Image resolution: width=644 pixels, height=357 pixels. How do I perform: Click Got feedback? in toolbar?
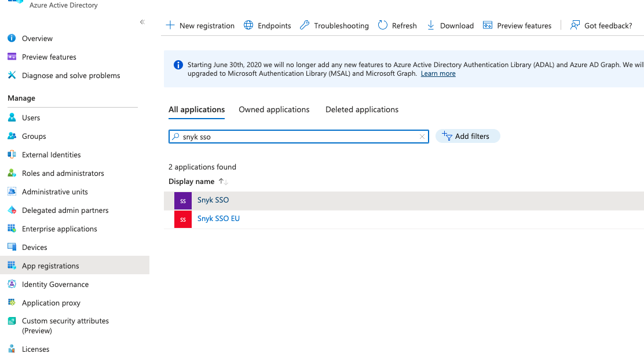pos(601,25)
